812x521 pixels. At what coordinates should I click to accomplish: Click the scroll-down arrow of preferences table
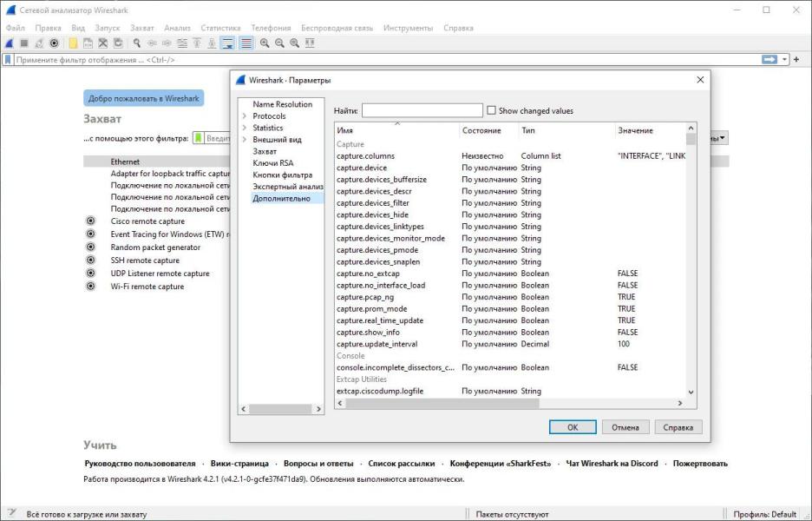[x=691, y=392]
